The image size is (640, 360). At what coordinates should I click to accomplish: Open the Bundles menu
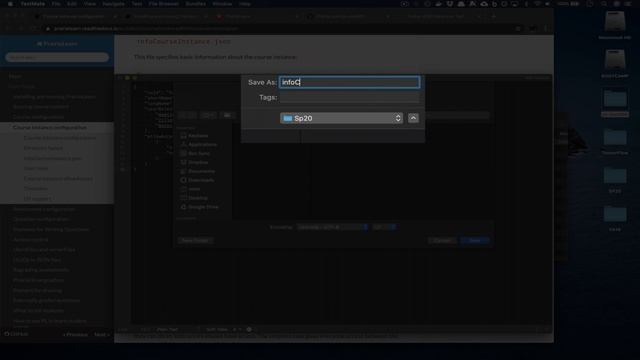(196, 4)
